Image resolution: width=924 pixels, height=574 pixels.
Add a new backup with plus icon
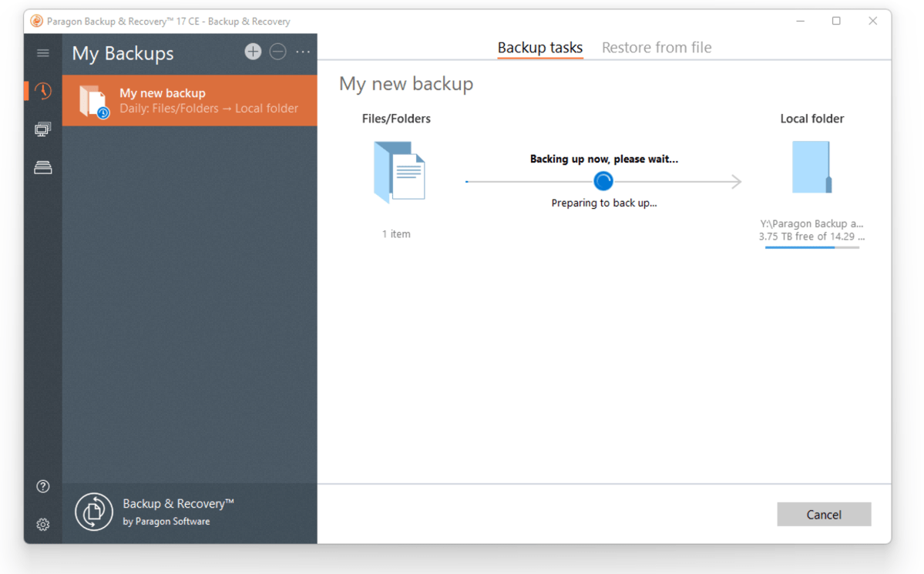coord(253,52)
